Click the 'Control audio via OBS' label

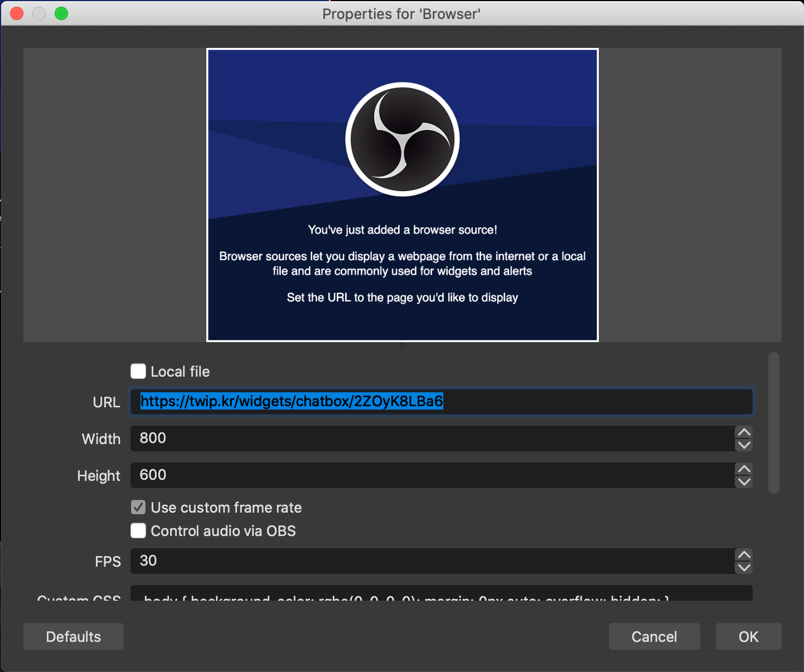223,531
